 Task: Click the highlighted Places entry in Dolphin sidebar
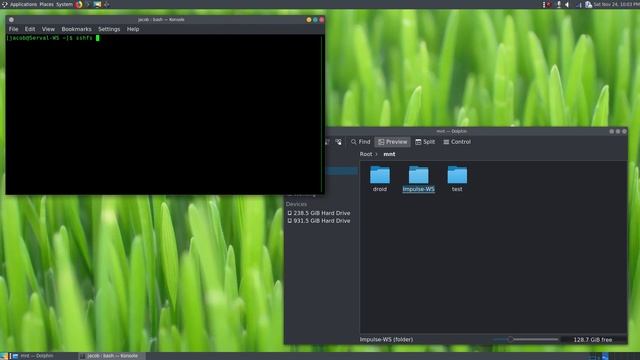point(342,171)
